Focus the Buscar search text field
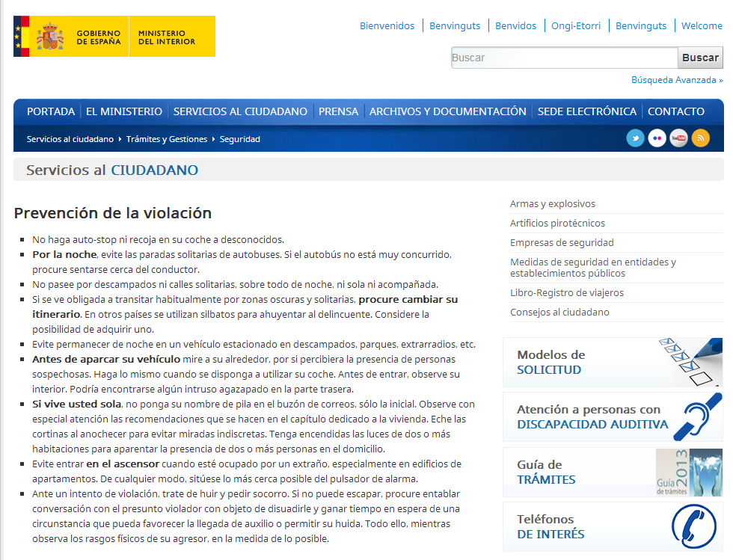Viewport: 733px width, 560px height. (564, 58)
